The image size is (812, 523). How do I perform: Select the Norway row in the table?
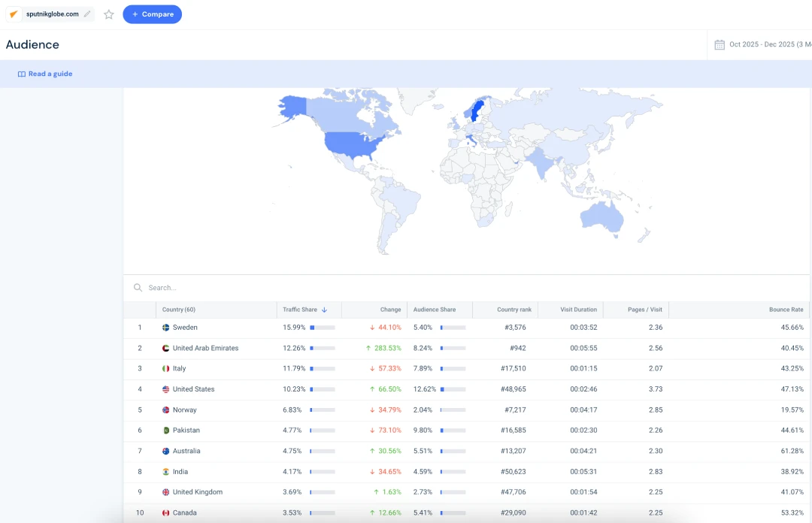point(184,410)
